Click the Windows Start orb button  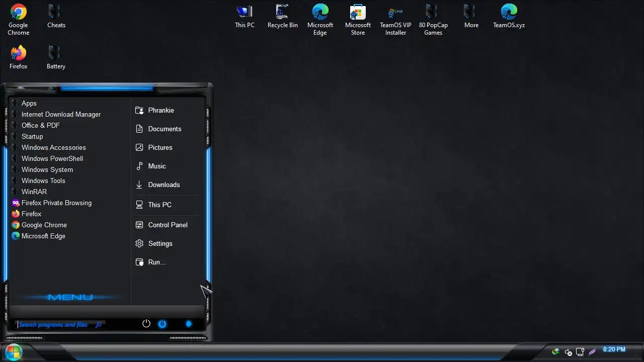pos(13,352)
